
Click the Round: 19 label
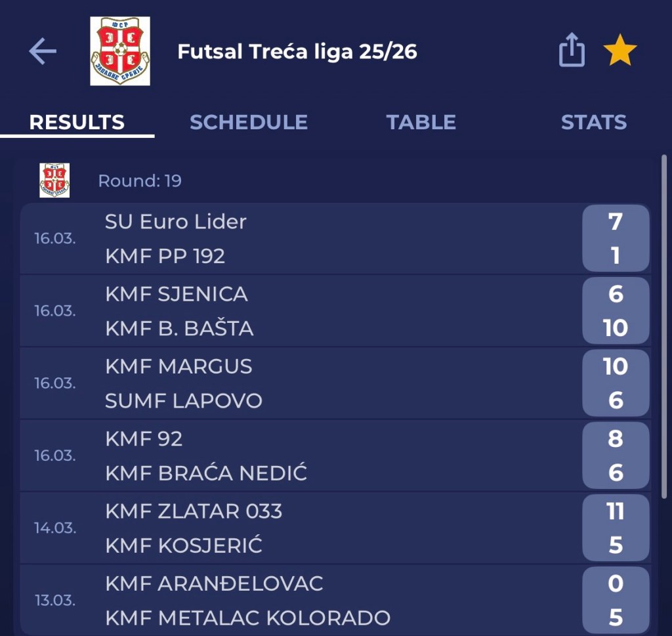[x=140, y=180]
